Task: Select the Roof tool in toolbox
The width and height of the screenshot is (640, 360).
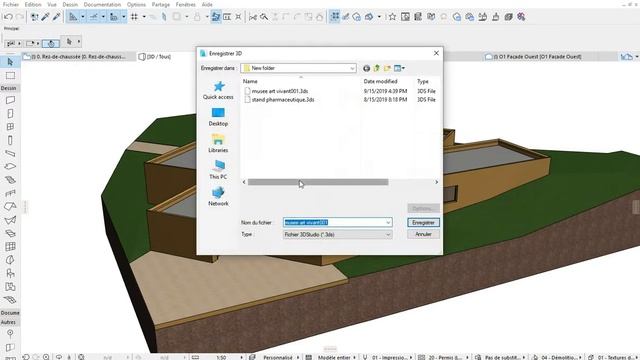Action: (x=10, y=207)
